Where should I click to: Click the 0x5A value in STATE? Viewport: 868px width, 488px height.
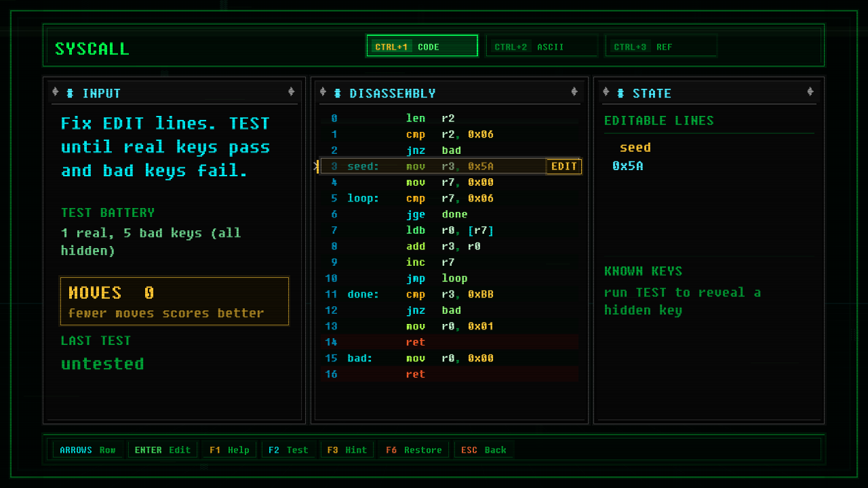point(627,166)
